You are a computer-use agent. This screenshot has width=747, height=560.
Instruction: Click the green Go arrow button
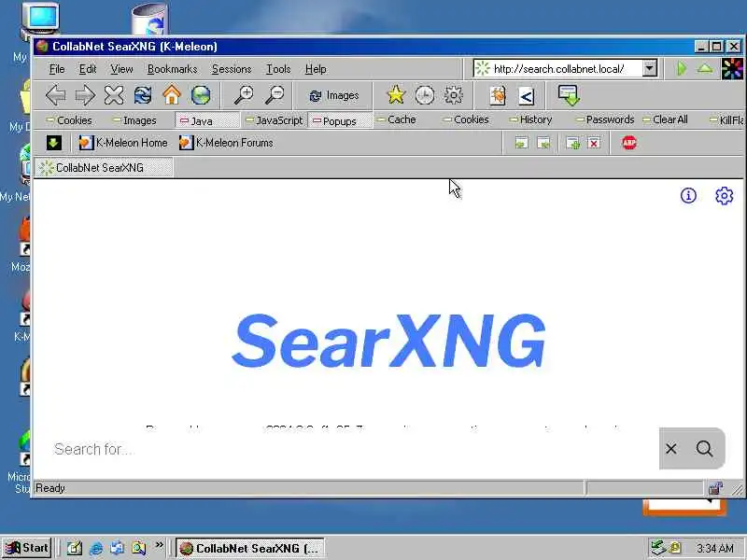click(682, 68)
